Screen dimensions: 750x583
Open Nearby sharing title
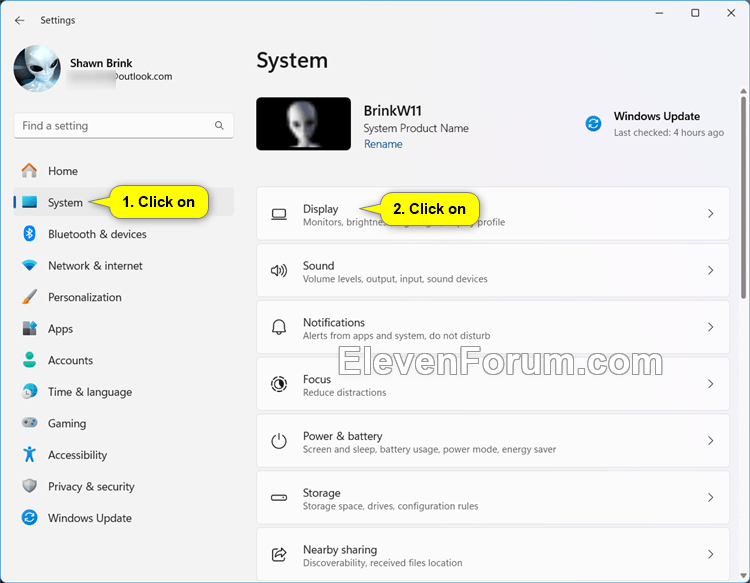340,550
